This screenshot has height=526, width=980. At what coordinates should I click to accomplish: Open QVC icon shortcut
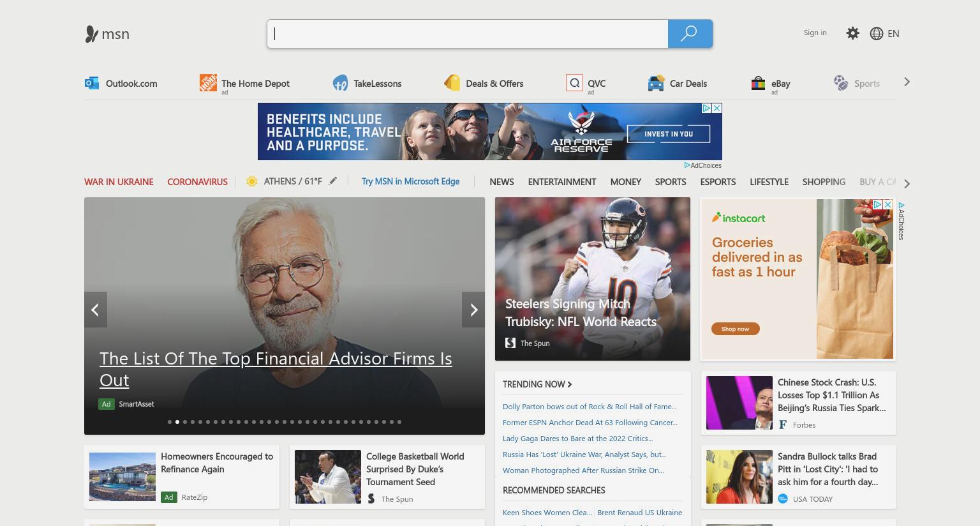pos(574,83)
